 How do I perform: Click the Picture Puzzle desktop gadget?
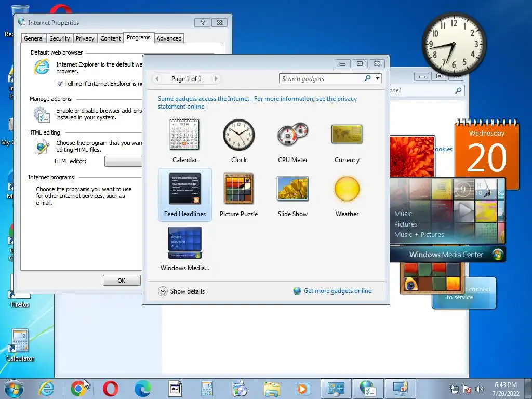tap(432, 278)
